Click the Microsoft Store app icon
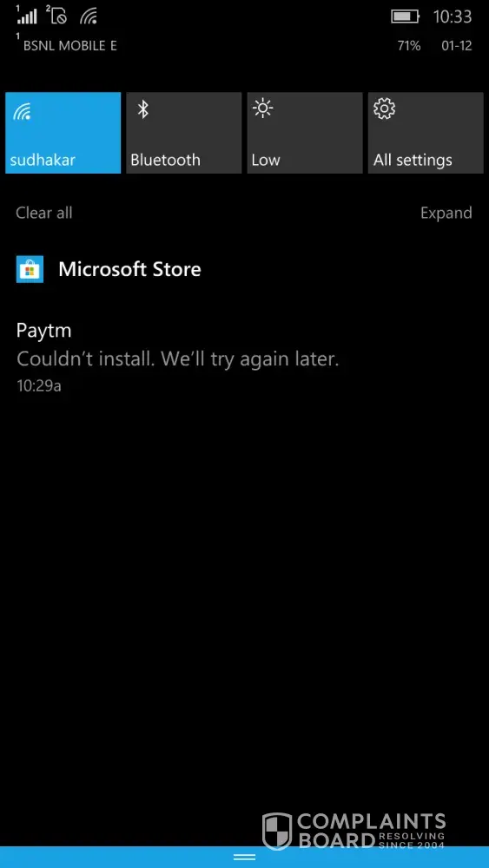 click(x=30, y=270)
